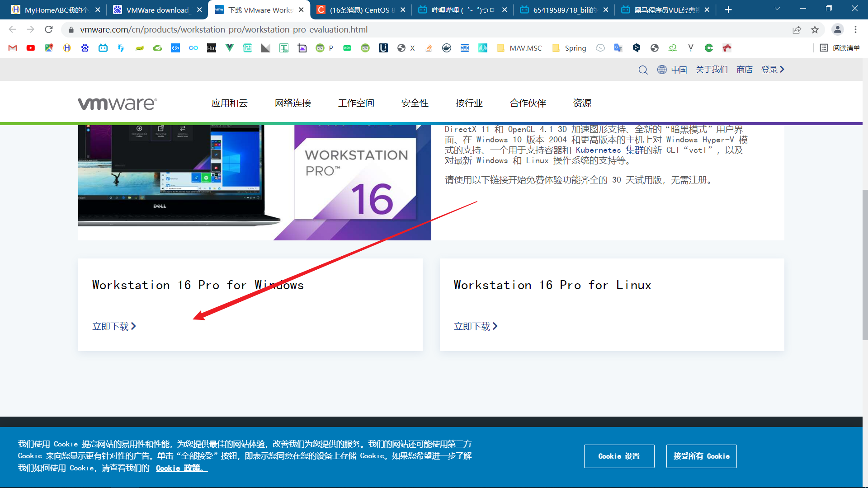
Task: Open 合作伙伴 navigation menu
Action: [x=528, y=103]
